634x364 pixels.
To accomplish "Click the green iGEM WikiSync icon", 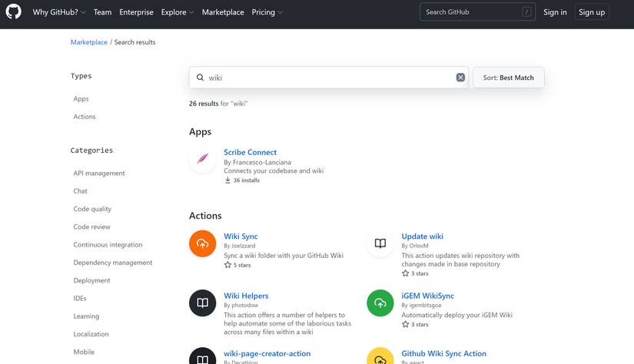I will coord(380,303).
